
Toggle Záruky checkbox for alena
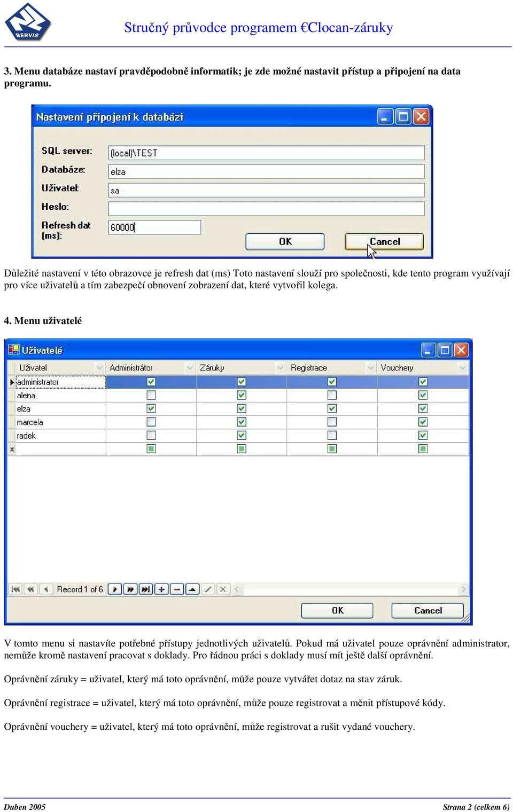pyautogui.click(x=242, y=395)
